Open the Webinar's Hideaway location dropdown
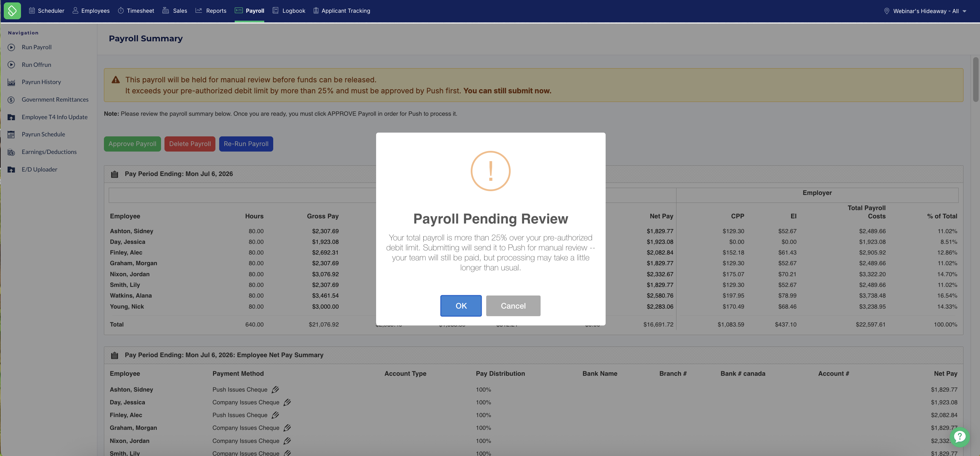The width and height of the screenshot is (980, 456). coord(925,11)
